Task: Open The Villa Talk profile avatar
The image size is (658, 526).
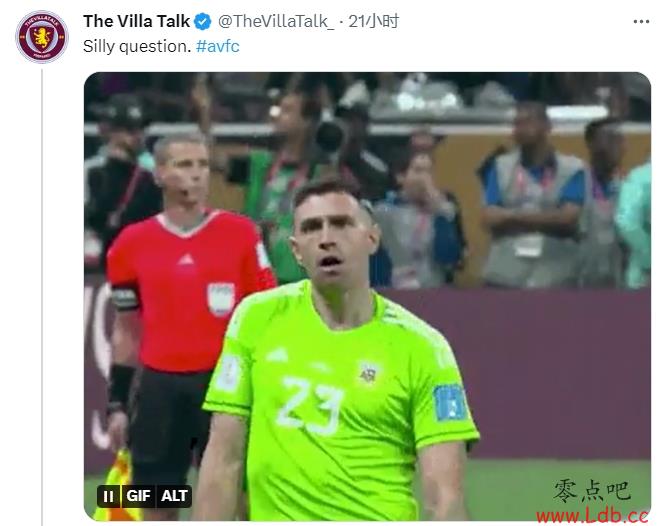Action: click(42, 37)
